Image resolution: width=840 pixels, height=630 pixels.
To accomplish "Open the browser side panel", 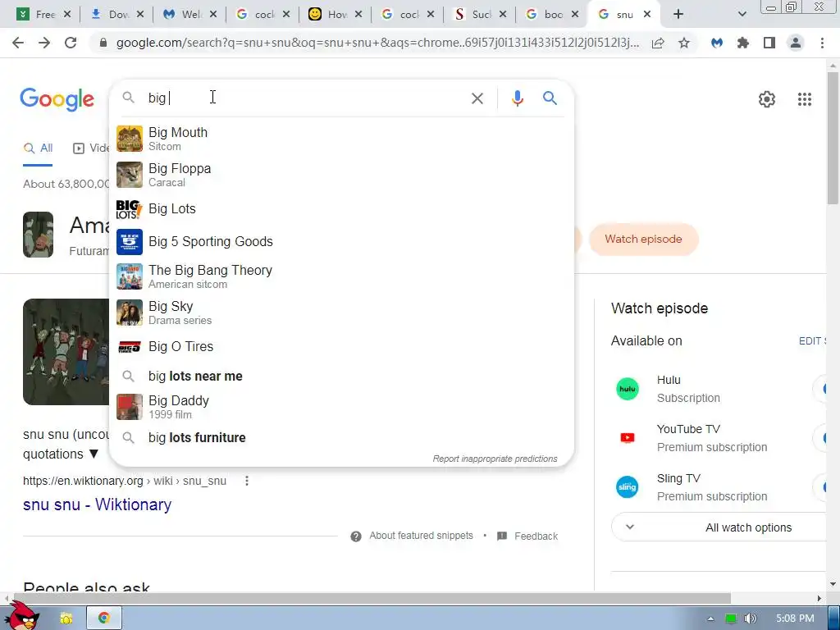I will [x=769, y=43].
